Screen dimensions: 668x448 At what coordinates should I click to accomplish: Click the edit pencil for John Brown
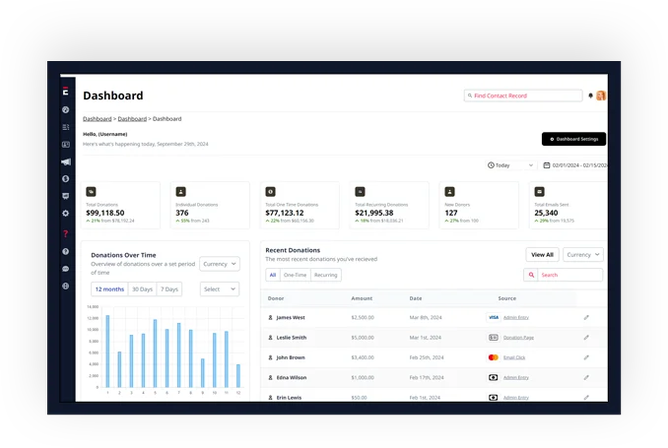pyautogui.click(x=587, y=357)
